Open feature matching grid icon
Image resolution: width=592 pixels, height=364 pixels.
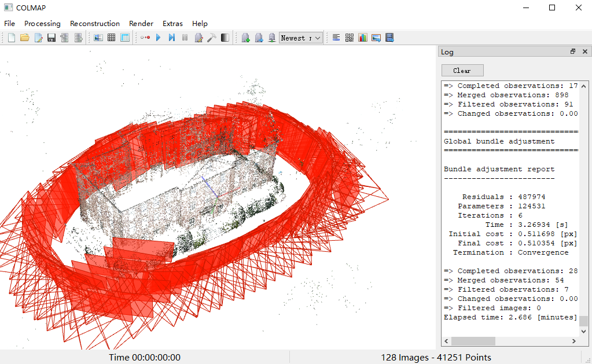(111, 38)
